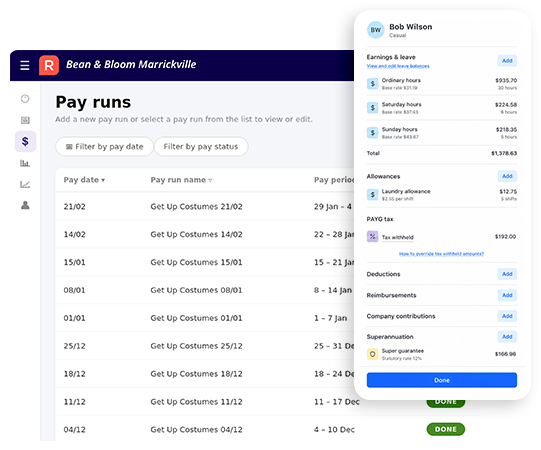Open the person sidebar icon
The height and width of the screenshot is (450, 541).
pyautogui.click(x=25, y=205)
